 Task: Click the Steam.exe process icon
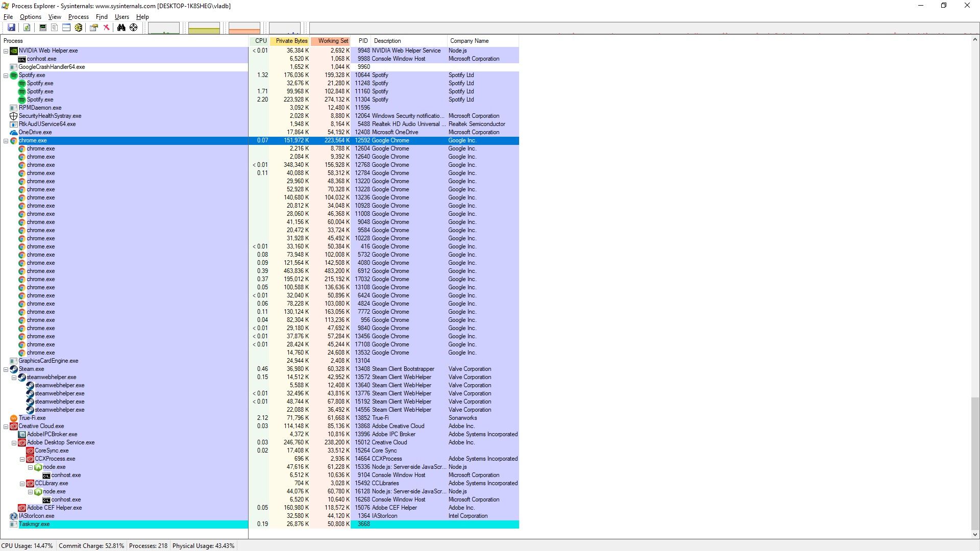(14, 369)
